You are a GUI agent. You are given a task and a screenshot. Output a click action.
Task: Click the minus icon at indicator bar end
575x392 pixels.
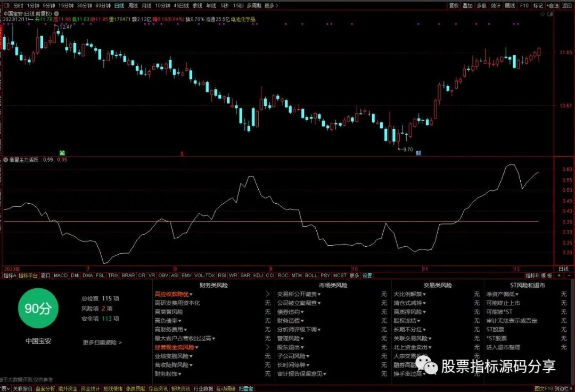pyautogui.click(x=569, y=276)
